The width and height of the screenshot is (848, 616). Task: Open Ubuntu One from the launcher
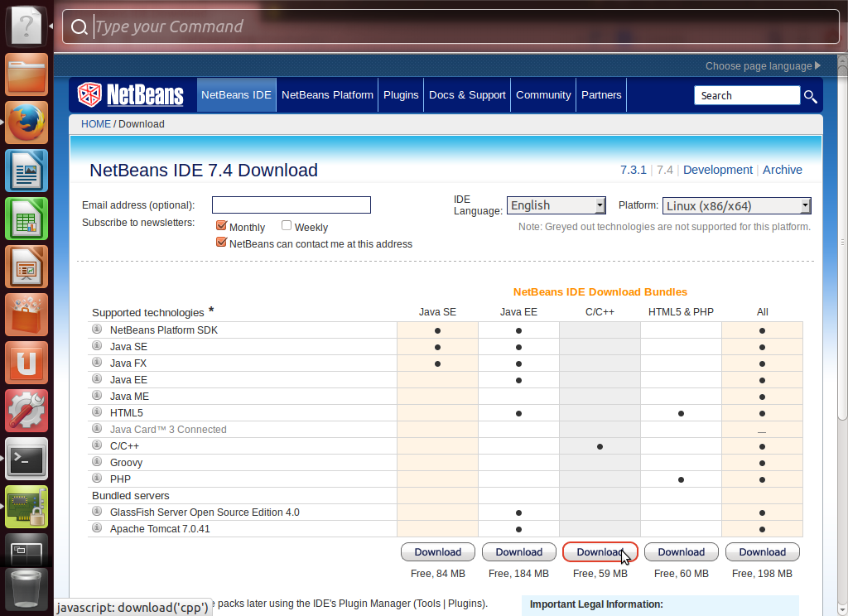tap(26, 363)
